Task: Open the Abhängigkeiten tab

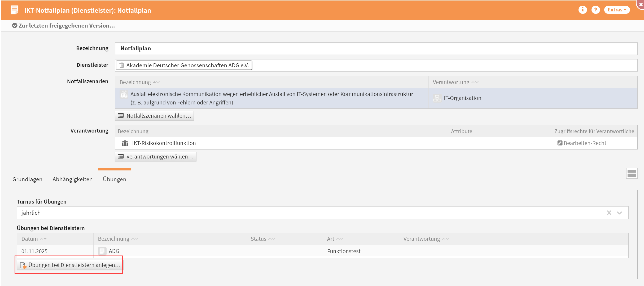Action: (72, 179)
